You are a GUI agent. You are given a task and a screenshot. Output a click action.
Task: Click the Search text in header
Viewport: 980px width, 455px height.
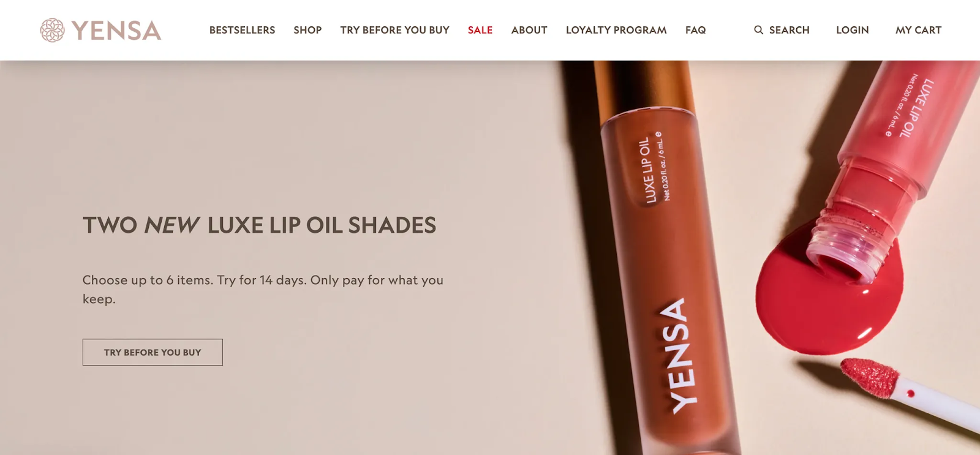pos(789,30)
